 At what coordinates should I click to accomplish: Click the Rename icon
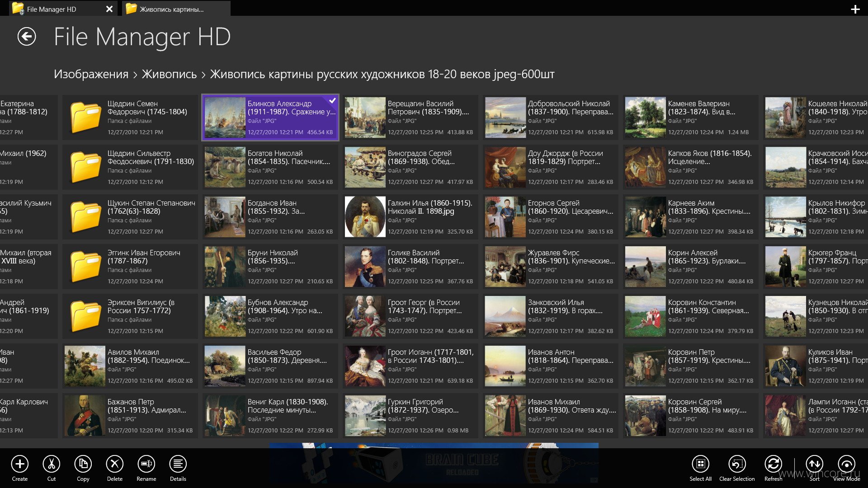pyautogui.click(x=146, y=464)
